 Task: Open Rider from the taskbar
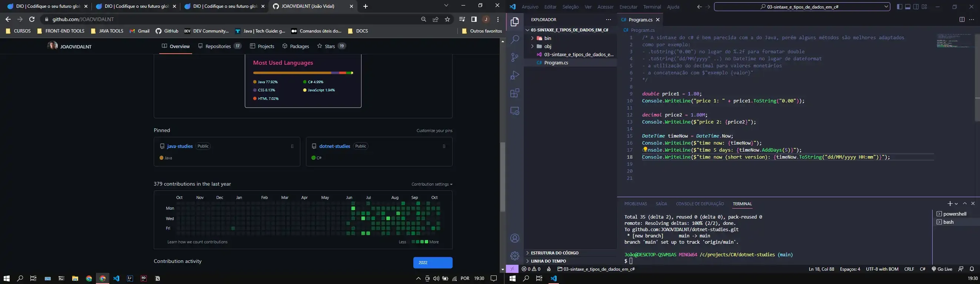coord(144,278)
